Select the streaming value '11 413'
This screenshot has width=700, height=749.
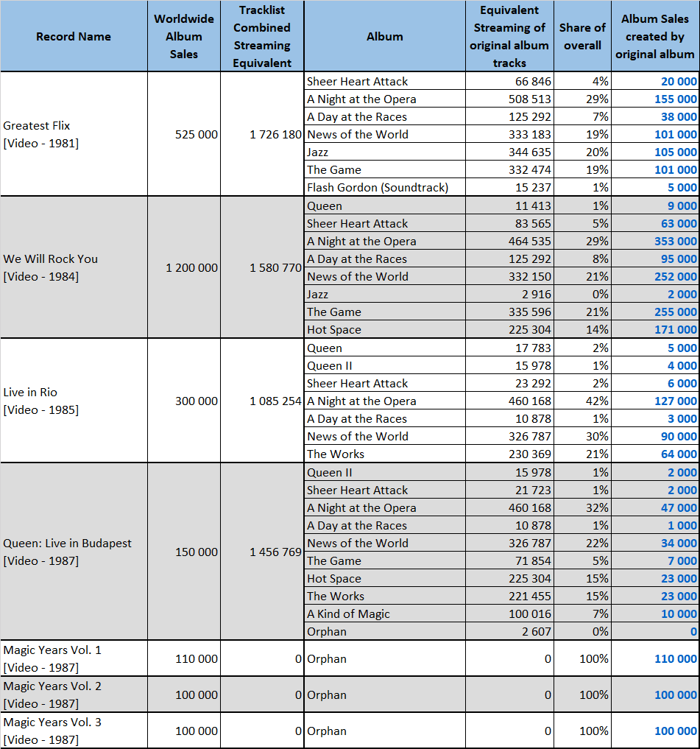tap(533, 206)
